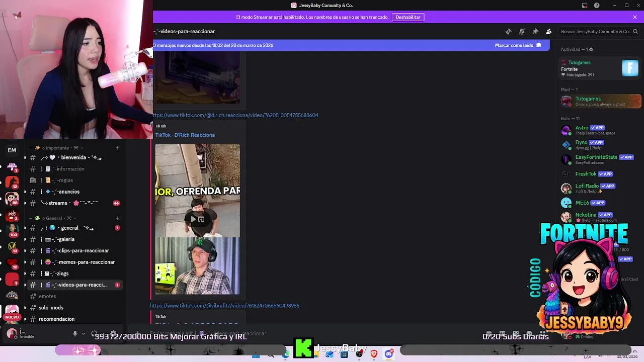Add channel to General category plus icon
644x362 pixels.
pyautogui.click(x=117, y=218)
